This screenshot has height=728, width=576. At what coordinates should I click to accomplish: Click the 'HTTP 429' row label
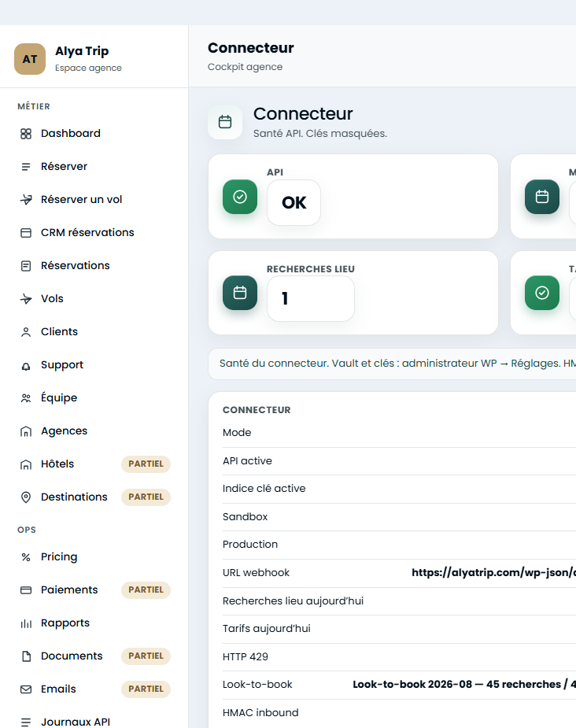[x=246, y=657]
